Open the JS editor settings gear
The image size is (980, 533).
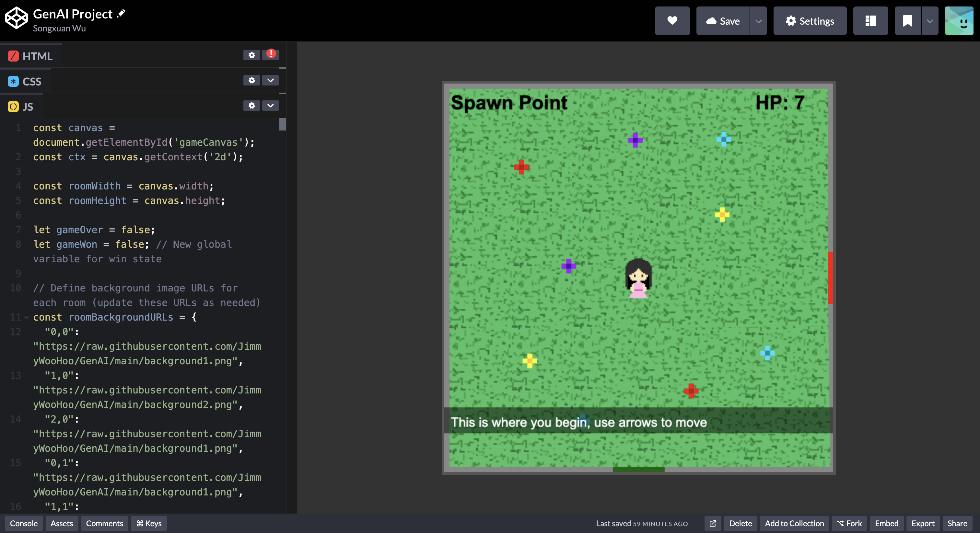coord(251,106)
